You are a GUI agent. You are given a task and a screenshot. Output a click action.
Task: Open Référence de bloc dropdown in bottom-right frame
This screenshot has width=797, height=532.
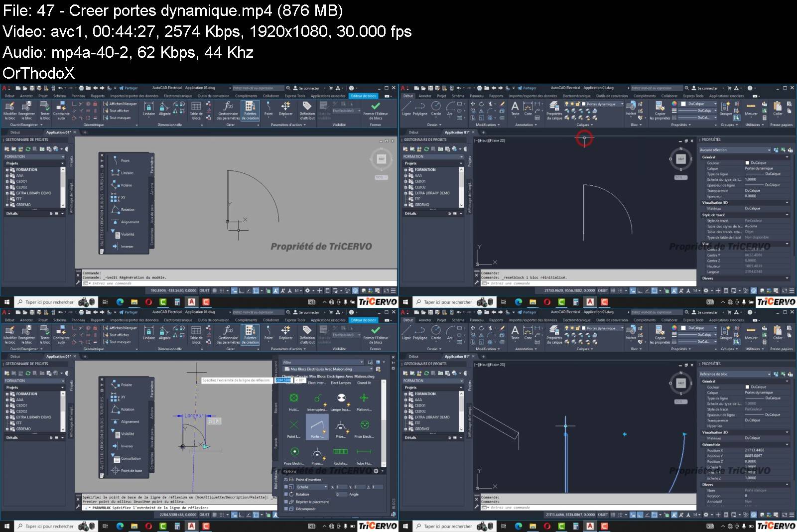pyautogui.click(x=735, y=374)
